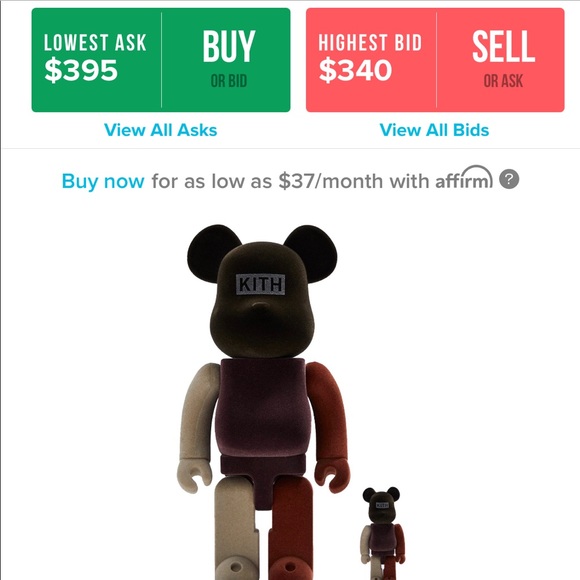Click the Highest Bid $340 price
Viewport: 580px width, 580px height.
[x=355, y=70]
